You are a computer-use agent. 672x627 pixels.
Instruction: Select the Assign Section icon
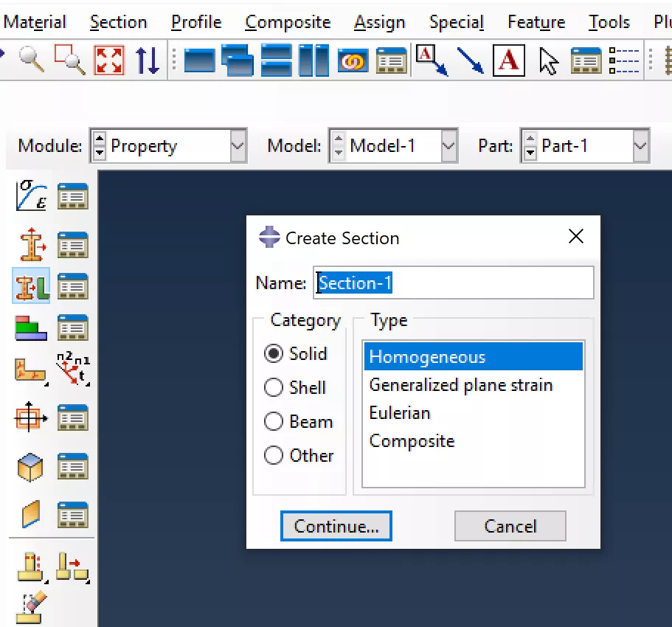(x=31, y=286)
